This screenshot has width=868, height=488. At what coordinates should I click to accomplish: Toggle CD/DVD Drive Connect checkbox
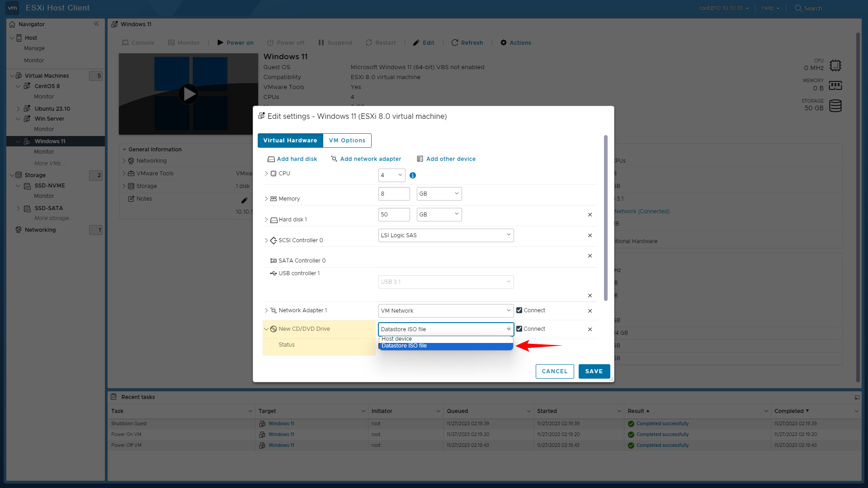click(x=519, y=329)
